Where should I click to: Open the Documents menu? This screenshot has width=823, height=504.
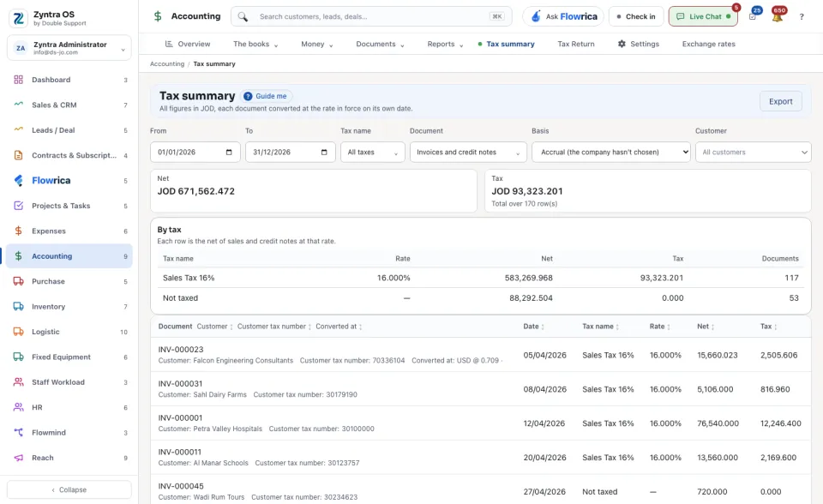click(x=380, y=44)
